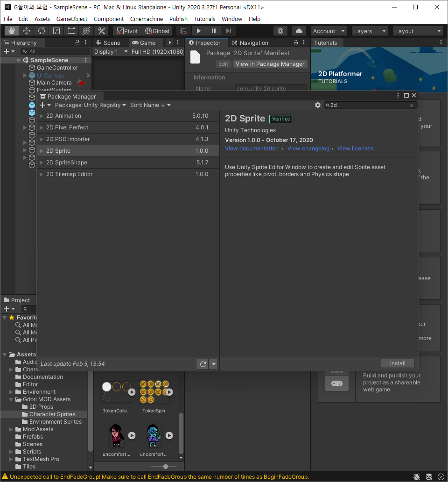
Task: Open Package Manager advanced settings gear
Action: click(318, 105)
